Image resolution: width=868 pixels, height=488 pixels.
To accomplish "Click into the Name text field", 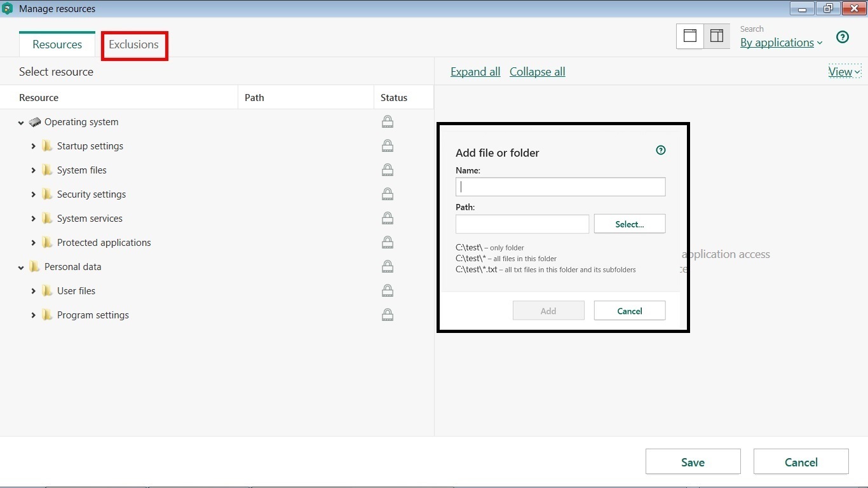I will 560,187.
